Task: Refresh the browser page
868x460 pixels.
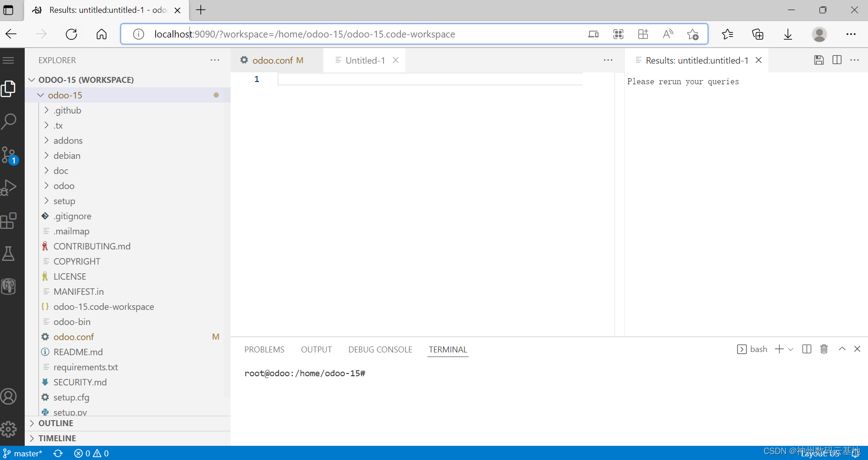Action: pyautogui.click(x=71, y=34)
